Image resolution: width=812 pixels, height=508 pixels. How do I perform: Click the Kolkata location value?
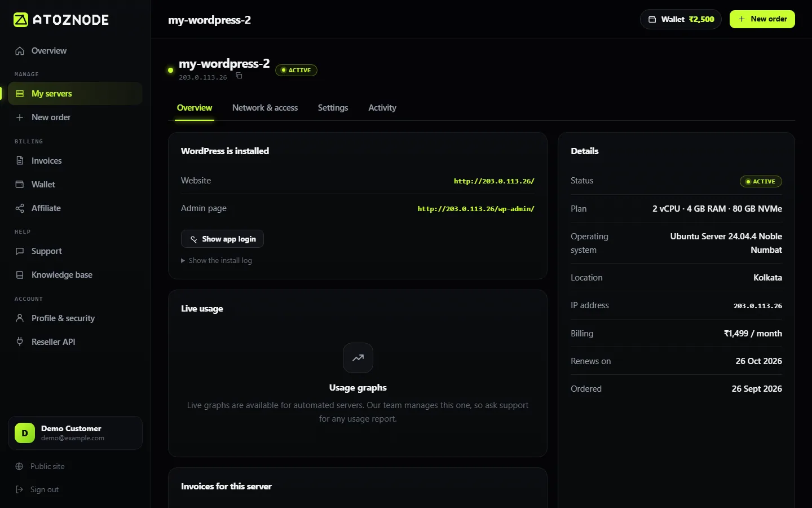(768, 278)
